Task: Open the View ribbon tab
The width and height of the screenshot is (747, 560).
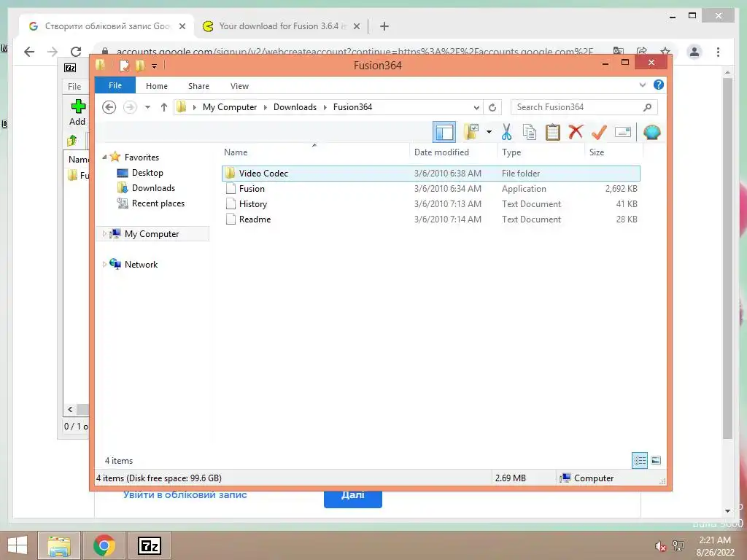Action: pos(239,86)
